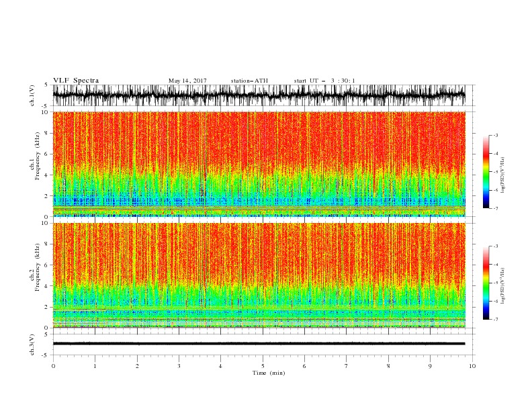Viewport: 532px width, 411px height.
Task: Click the ch.2 color bar label 'log(PSD)(V²/Hz)'
Action: 503,285
